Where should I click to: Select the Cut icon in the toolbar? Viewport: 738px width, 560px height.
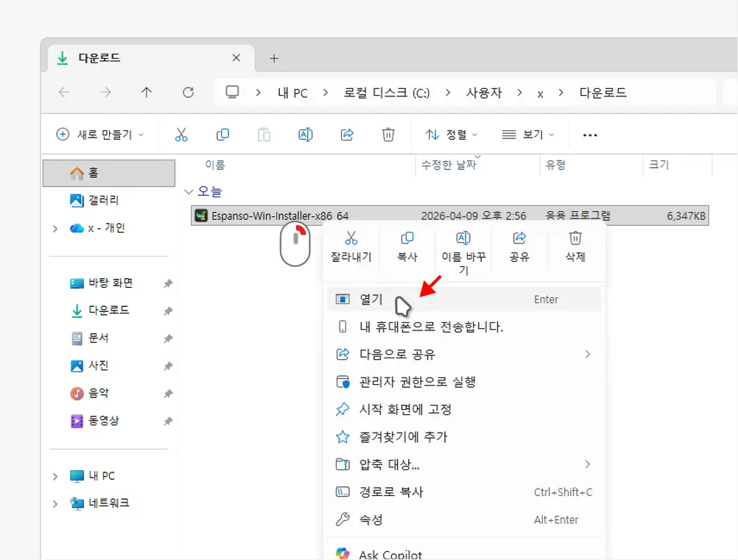pyautogui.click(x=181, y=134)
